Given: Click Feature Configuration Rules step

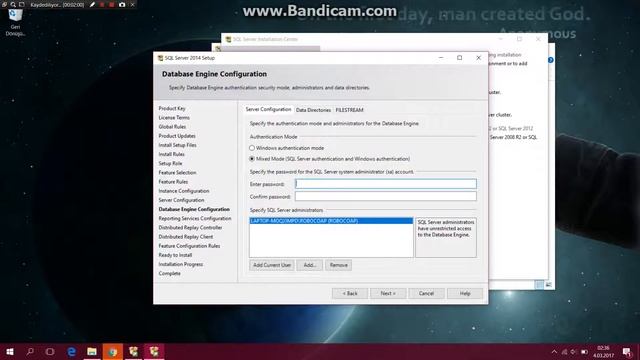Looking at the screenshot, I should coord(189,246).
